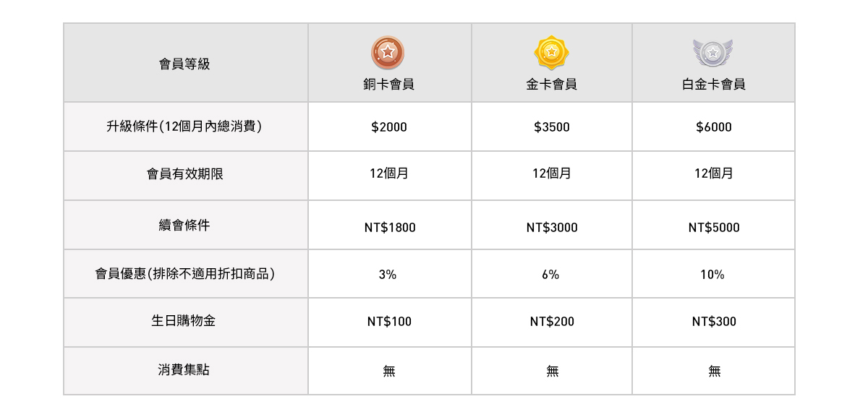This screenshot has height=412, width=868.
Task: Select the 白金卡會員 column label
Action: tap(713, 85)
